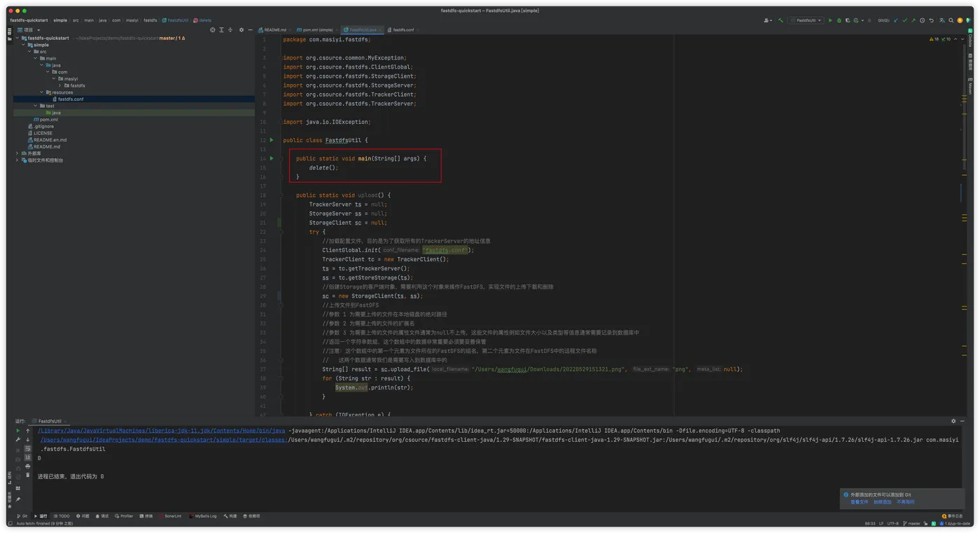Select .gitignore in project tree
This screenshot has width=980, height=533.
point(41,126)
